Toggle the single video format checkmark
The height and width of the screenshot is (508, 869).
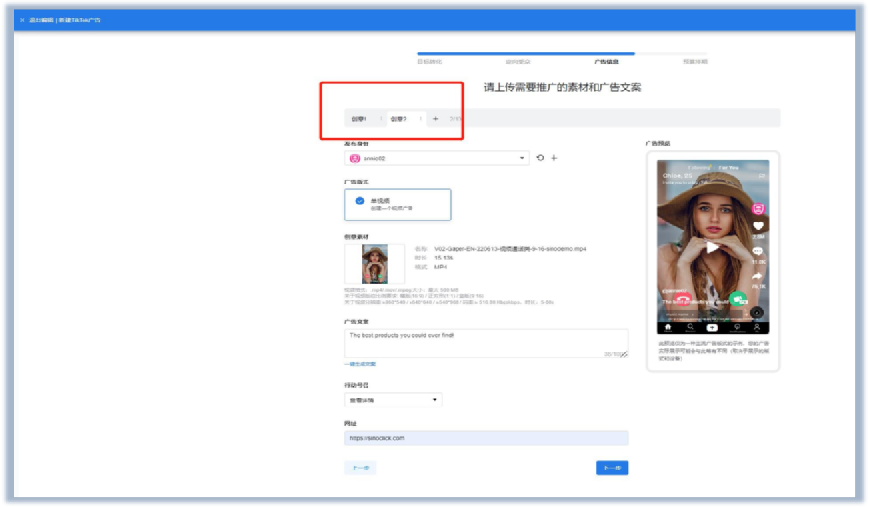tap(360, 201)
